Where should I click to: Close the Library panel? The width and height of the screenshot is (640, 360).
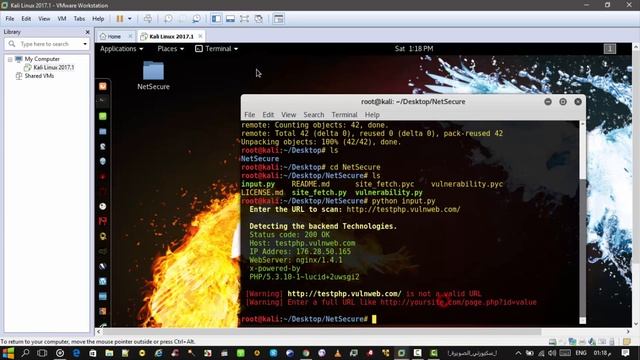coord(87,32)
